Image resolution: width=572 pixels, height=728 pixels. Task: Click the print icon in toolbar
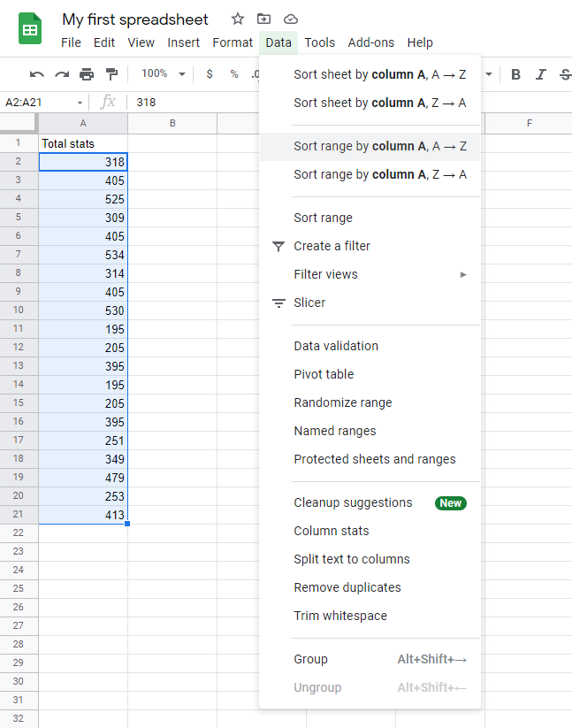point(87,74)
